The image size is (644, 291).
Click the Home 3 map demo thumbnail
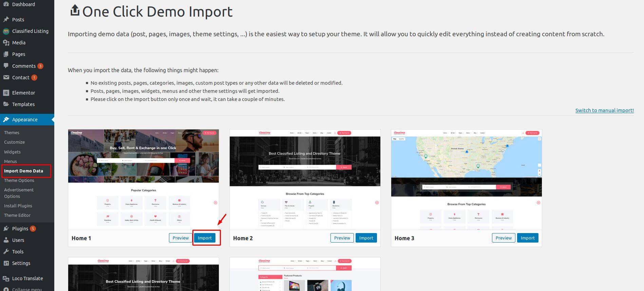point(467,180)
